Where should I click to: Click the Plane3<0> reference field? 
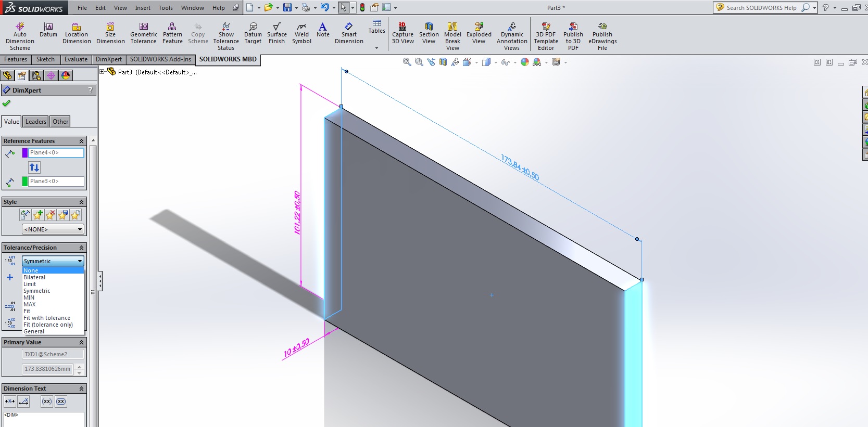pos(56,182)
